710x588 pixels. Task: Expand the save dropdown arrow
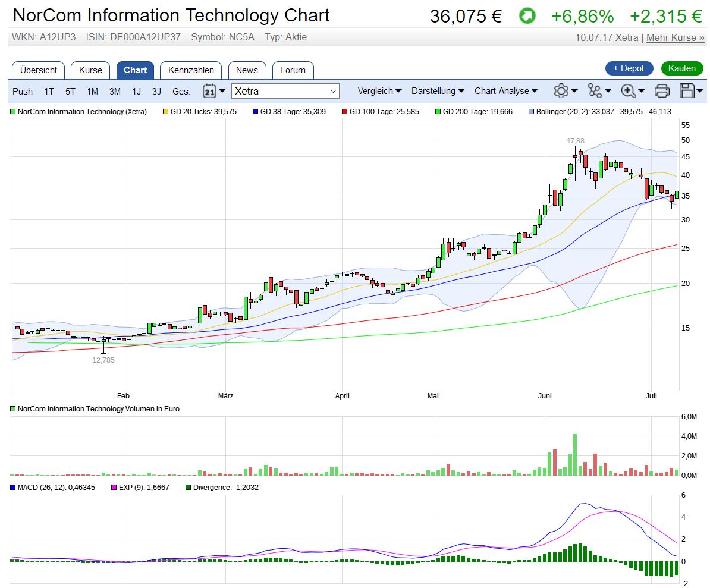(x=699, y=91)
